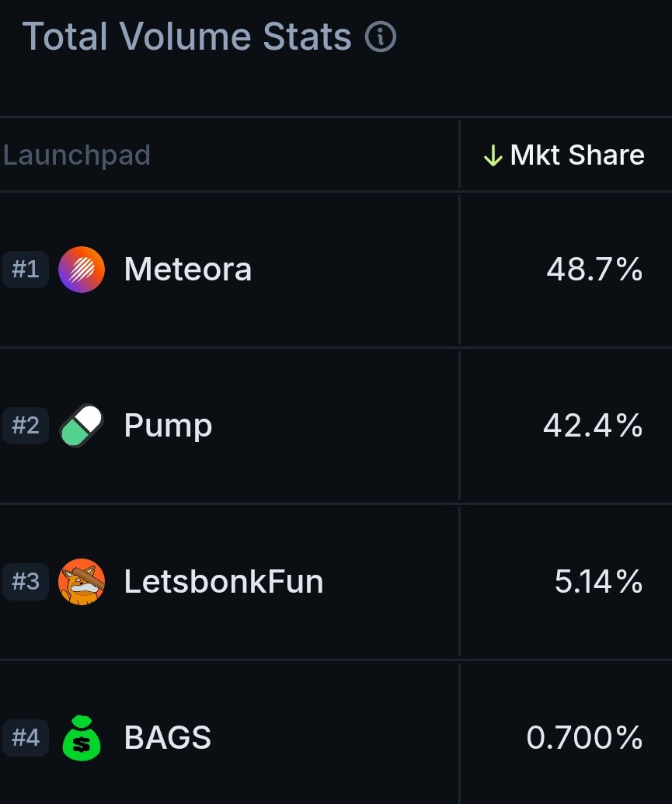Click the Meteora gradient logo icon

tap(82, 270)
